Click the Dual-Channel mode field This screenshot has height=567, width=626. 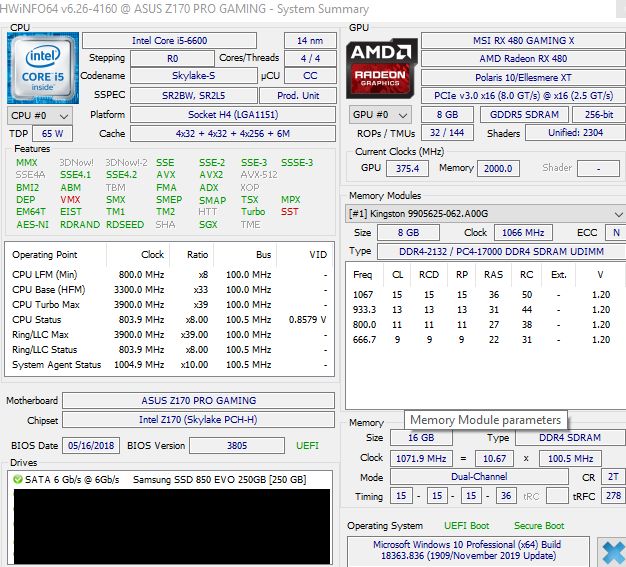click(x=479, y=477)
